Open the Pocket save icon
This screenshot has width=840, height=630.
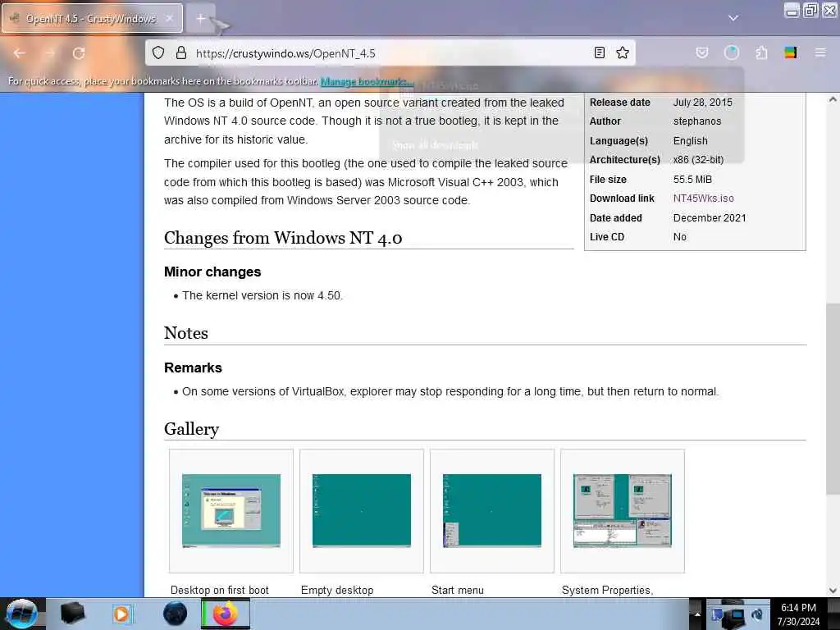(x=702, y=52)
